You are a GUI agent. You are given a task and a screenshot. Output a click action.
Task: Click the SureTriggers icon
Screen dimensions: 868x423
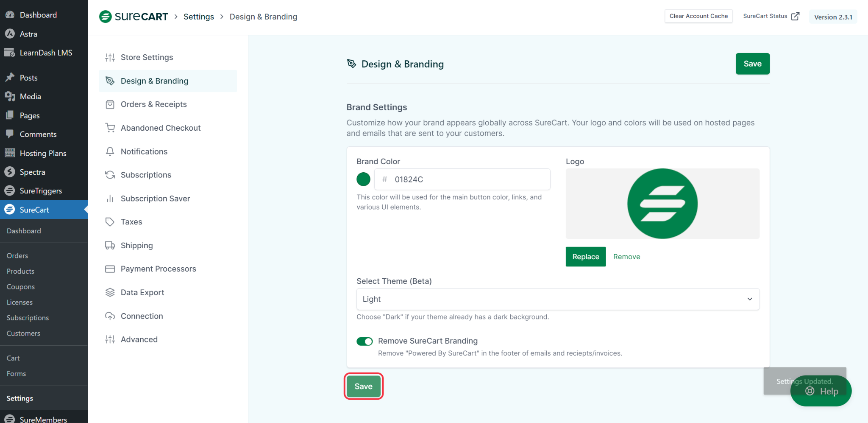[10, 190]
